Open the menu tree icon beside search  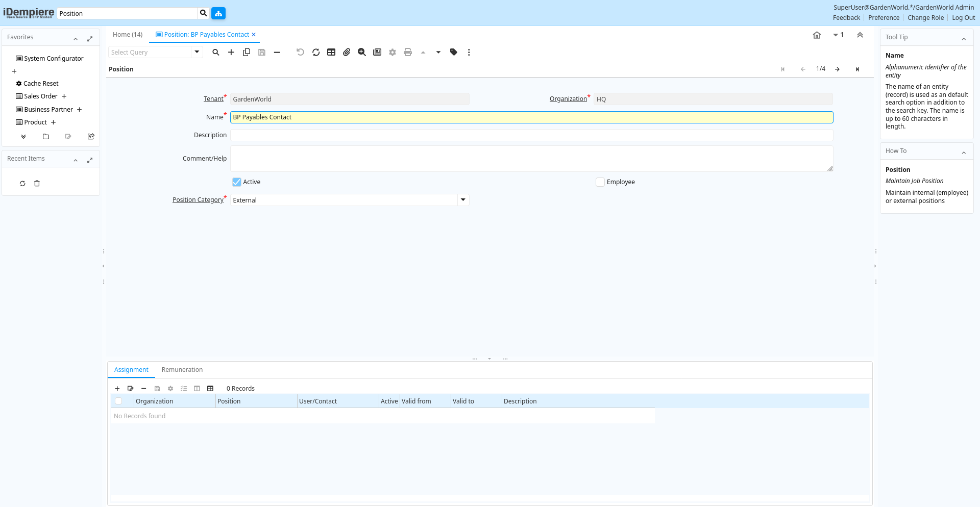[218, 13]
